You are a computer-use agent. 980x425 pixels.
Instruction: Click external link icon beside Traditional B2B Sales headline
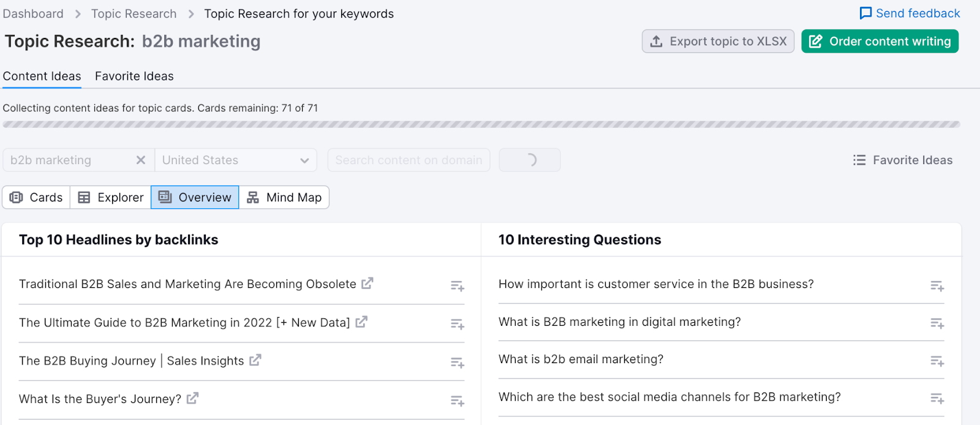[367, 284]
